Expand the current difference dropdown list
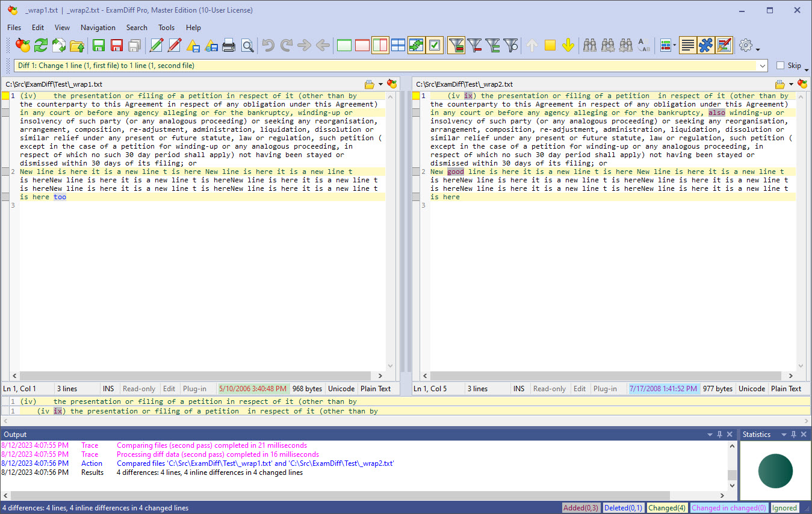 pyautogui.click(x=763, y=66)
